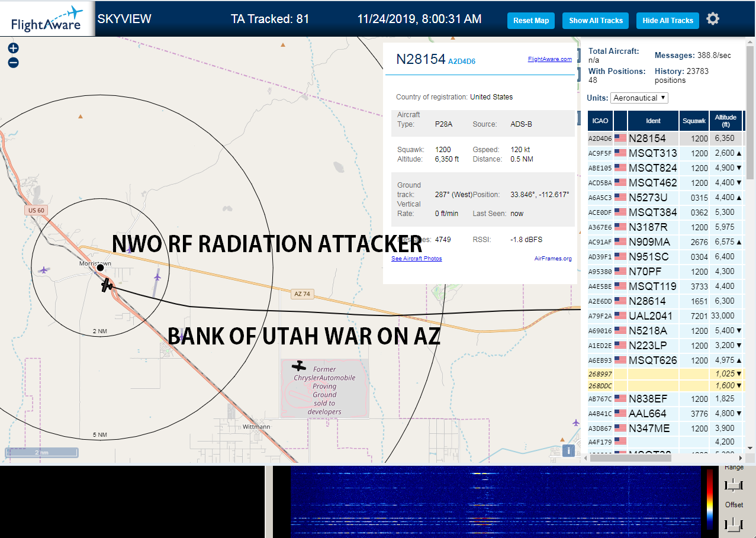756x538 pixels.
Task: Select the N838EF row
Action: pos(665,399)
